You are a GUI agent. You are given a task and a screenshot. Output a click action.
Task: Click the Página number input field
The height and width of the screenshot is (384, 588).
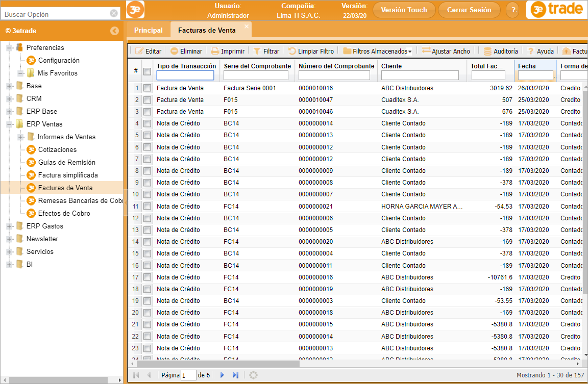189,375
